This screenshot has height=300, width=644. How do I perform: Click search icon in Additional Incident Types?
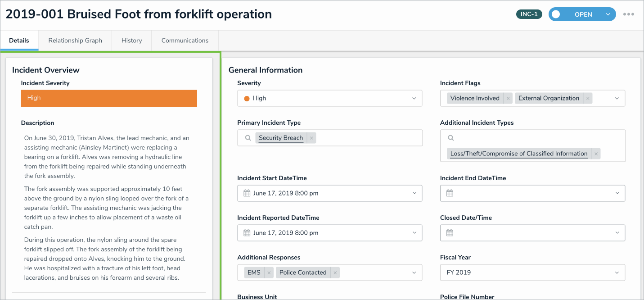pos(451,138)
